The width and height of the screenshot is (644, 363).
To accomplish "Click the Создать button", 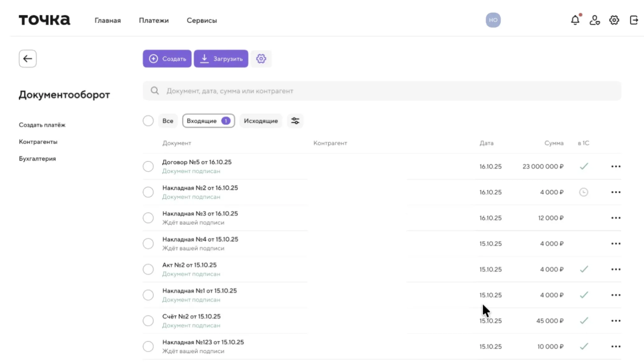I will (x=167, y=59).
